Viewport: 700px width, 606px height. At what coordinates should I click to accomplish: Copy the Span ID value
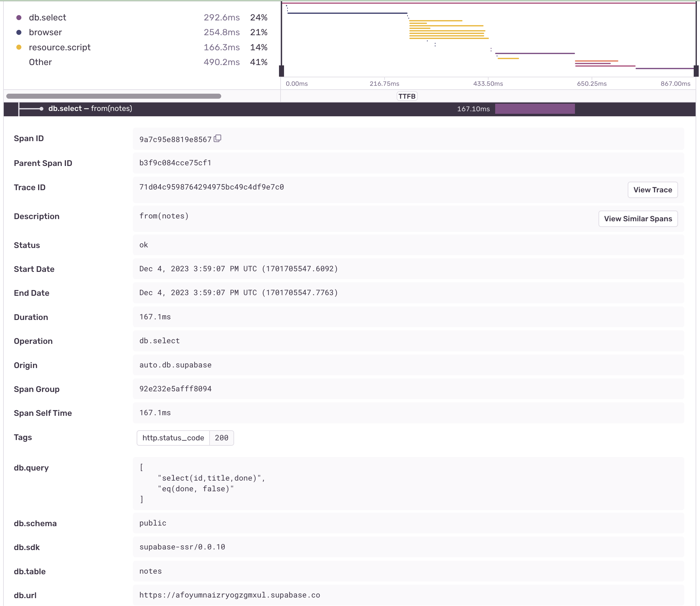(x=217, y=138)
